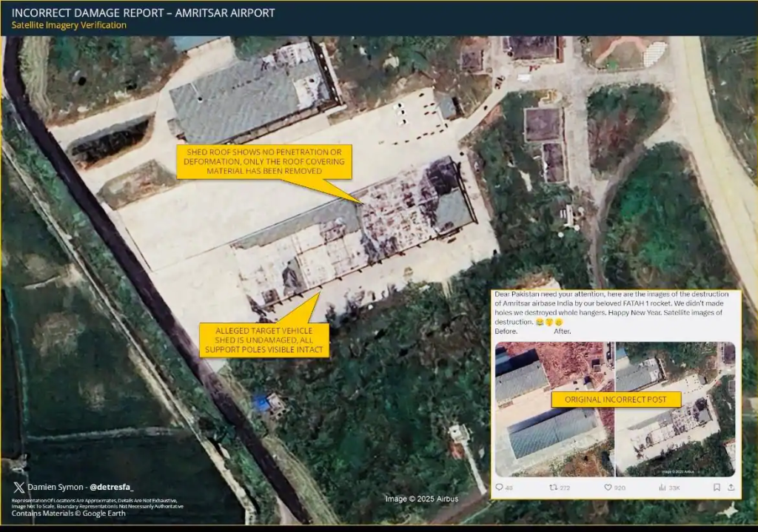Click the Original Incorrect Post label
Viewport: 758px width, 532px height.
[x=615, y=400]
